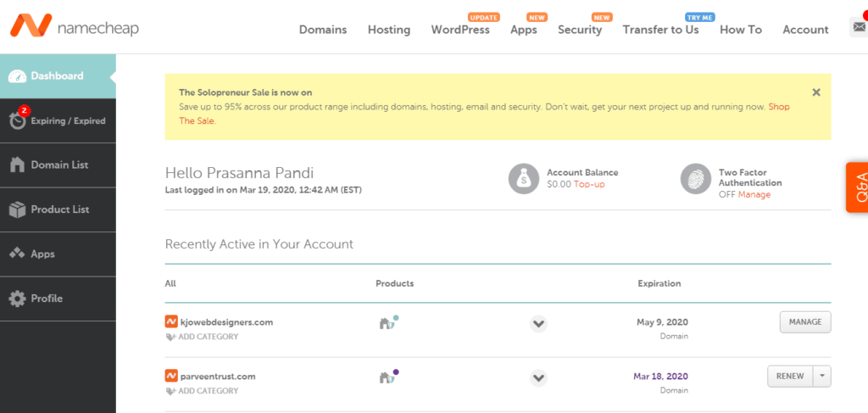Click the Mar 18, 2020 expiration date
868x413 pixels.
tap(661, 377)
